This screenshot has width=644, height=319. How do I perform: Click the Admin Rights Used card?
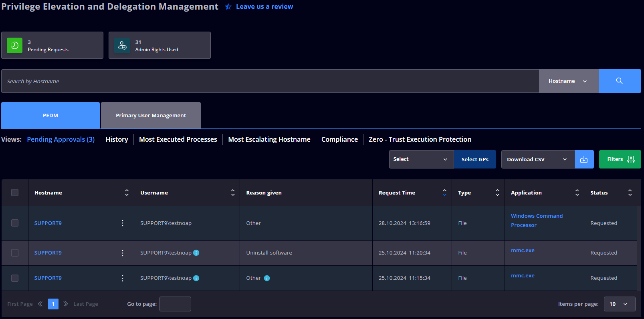tap(159, 45)
